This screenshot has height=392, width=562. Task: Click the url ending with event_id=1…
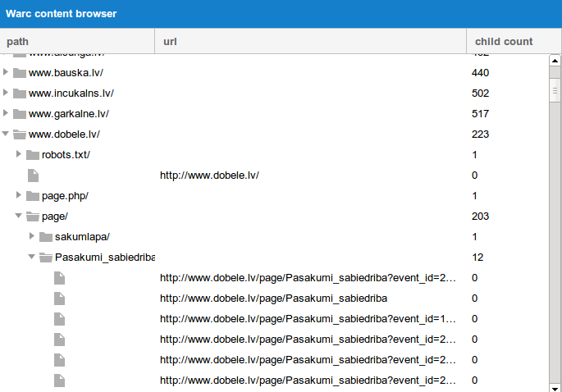point(308,318)
